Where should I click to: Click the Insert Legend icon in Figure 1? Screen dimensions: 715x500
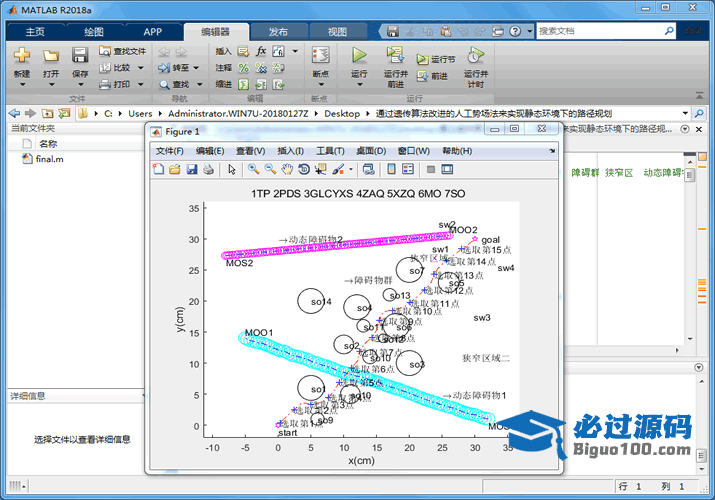pos(408,170)
